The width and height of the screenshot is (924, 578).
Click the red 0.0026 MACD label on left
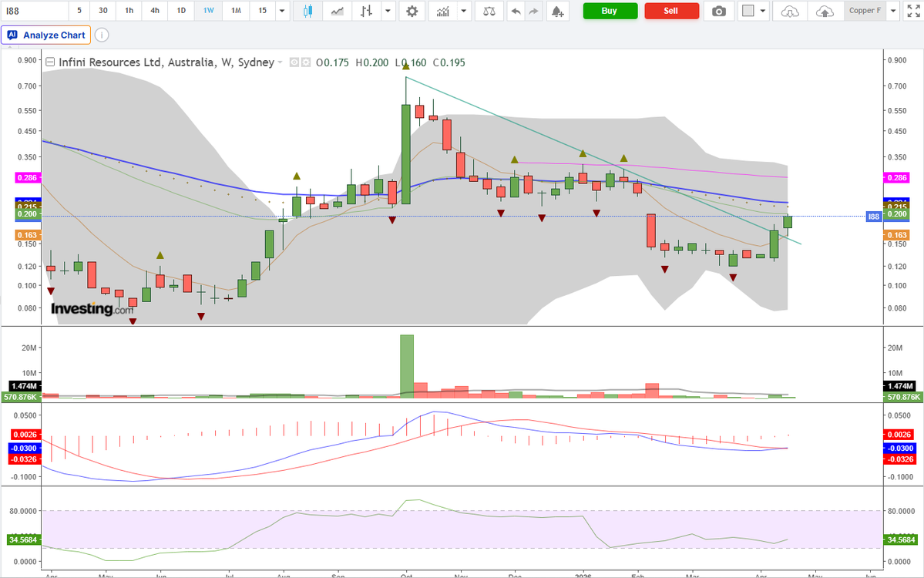(x=25, y=435)
